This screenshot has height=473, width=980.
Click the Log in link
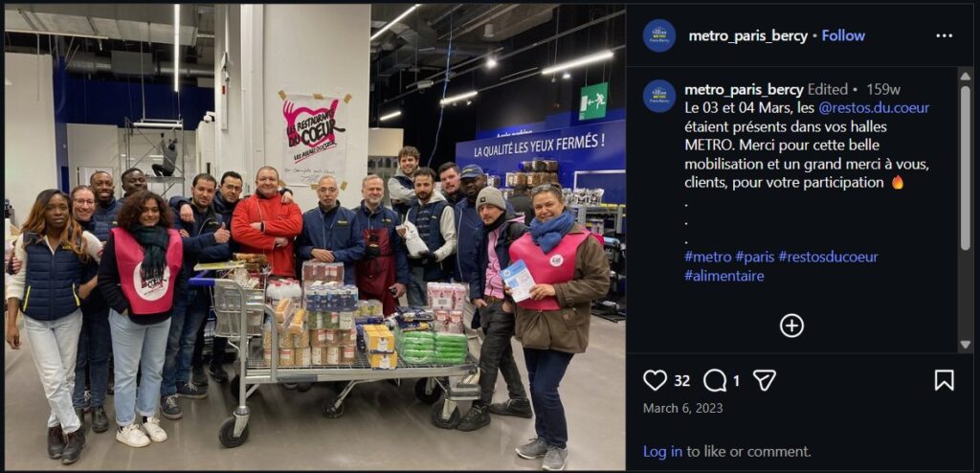point(662,451)
